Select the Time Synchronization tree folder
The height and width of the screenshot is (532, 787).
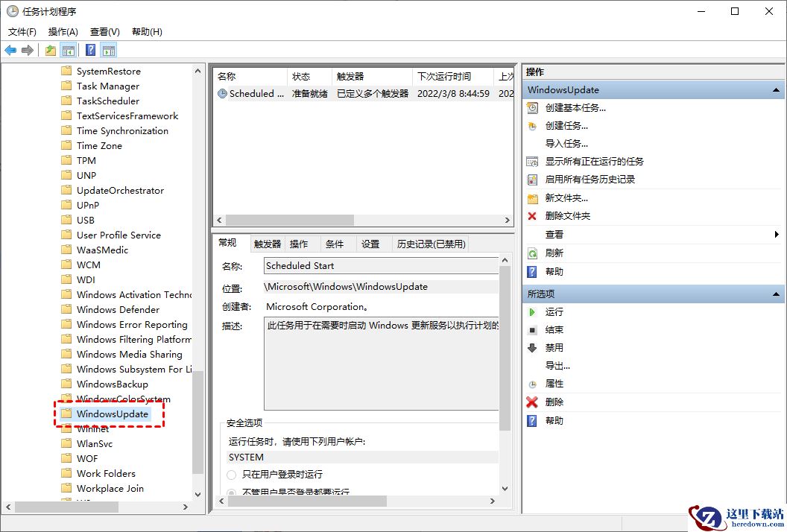pyautogui.click(x=122, y=131)
